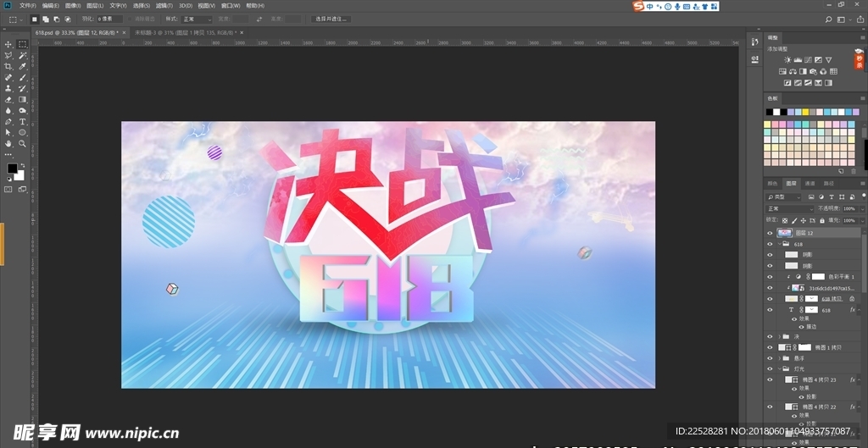
Task: Select the Pen tool
Action: click(x=8, y=122)
